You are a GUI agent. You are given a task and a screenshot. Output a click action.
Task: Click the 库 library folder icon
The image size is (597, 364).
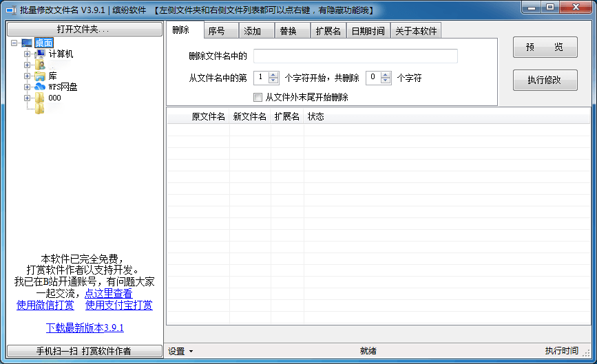pos(40,76)
